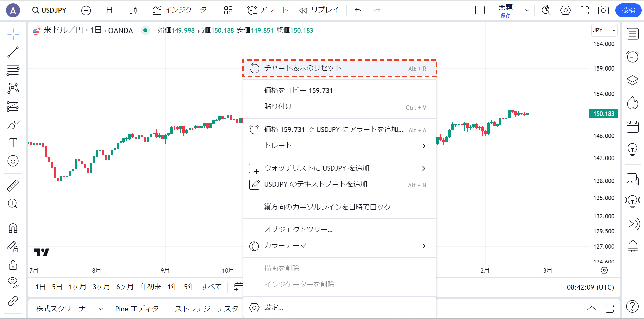Toggle lock all drawings padlock
644x319 pixels.
[x=13, y=265]
